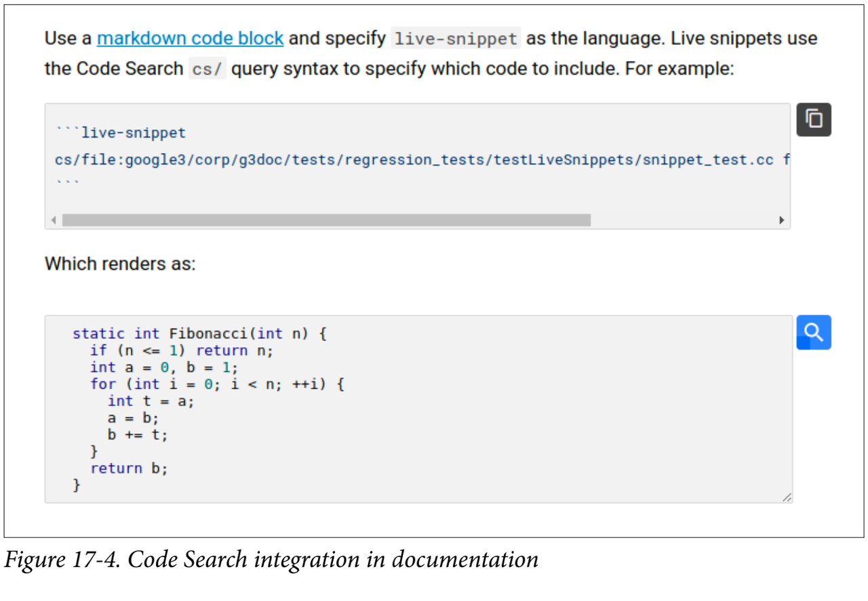Click the 'int a = 0, b = 1;' line
868x601 pixels.
164,367
